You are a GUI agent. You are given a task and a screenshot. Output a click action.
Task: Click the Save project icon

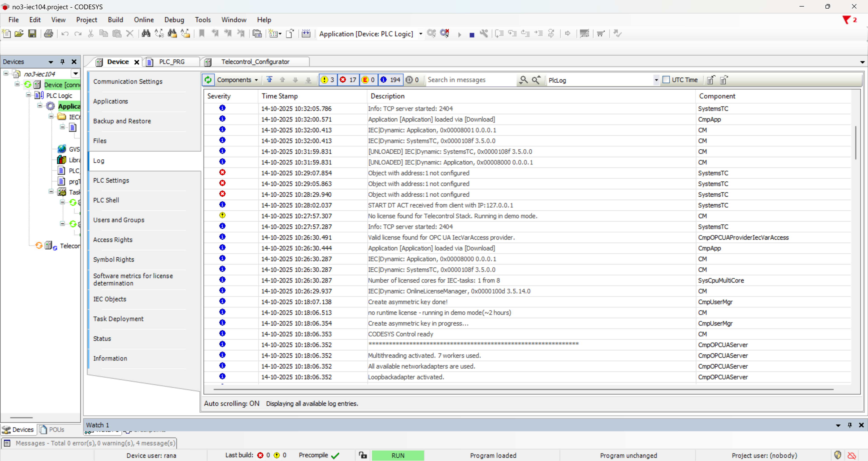[x=32, y=34]
